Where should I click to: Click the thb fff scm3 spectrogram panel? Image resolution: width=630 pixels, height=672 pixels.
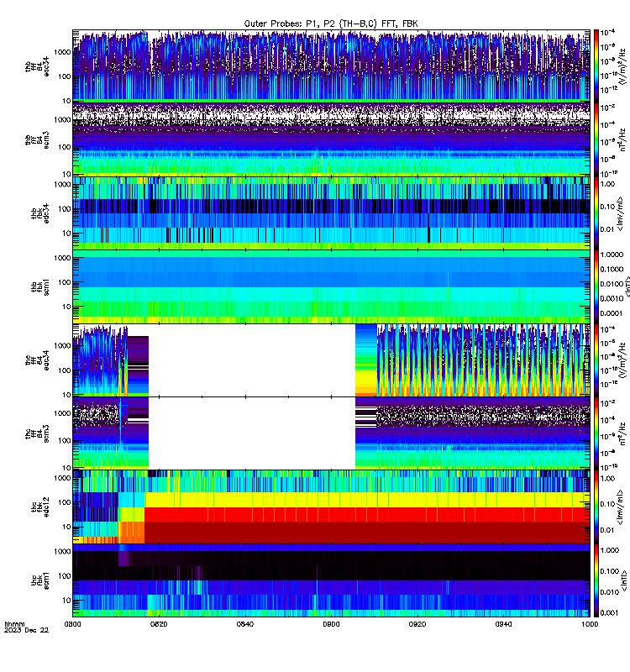point(331,139)
